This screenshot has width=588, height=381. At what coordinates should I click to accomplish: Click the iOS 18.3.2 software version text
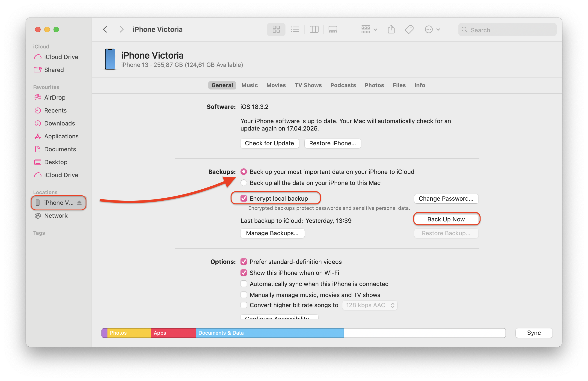click(x=255, y=107)
